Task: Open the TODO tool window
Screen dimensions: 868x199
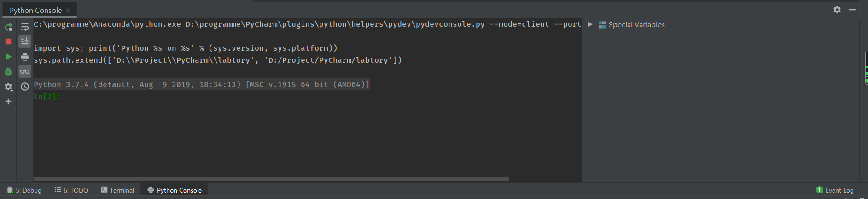Action: pos(71,190)
